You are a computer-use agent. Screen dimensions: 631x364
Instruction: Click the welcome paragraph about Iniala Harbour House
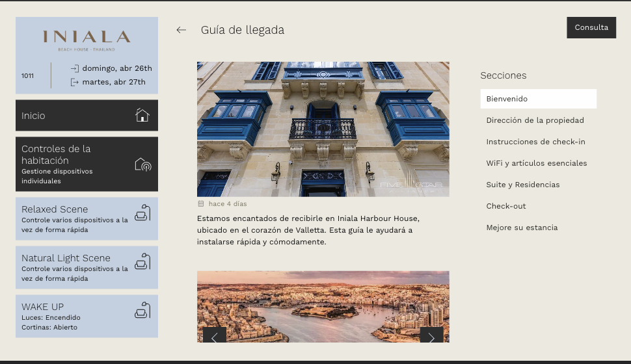pos(308,230)
